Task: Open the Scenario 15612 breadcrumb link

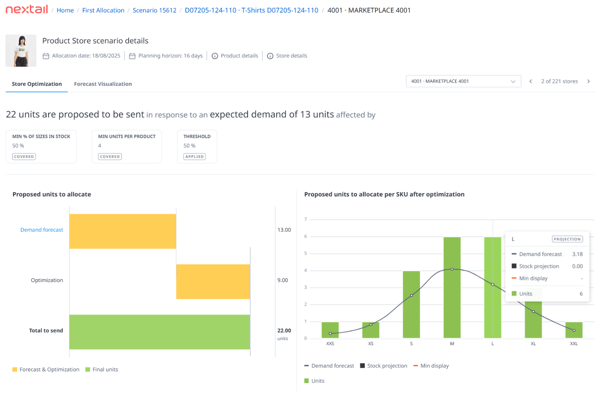Action: (x=154, y=10)
